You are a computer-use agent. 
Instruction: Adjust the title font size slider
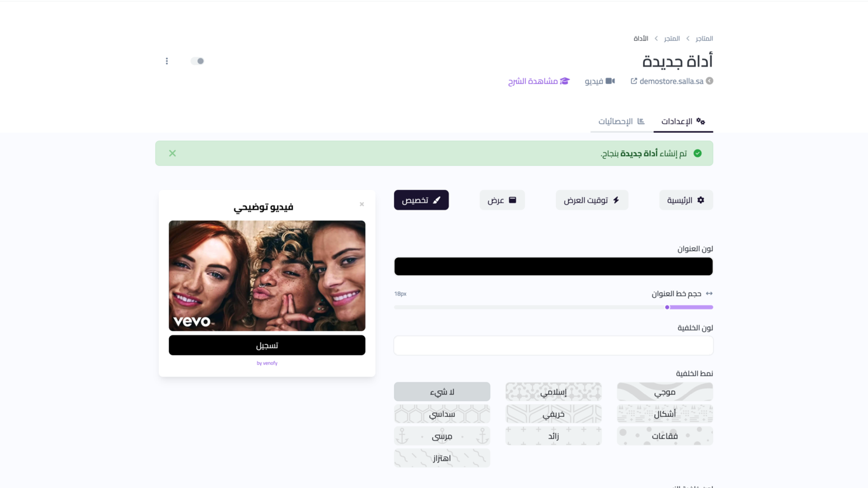coord(667,307)
